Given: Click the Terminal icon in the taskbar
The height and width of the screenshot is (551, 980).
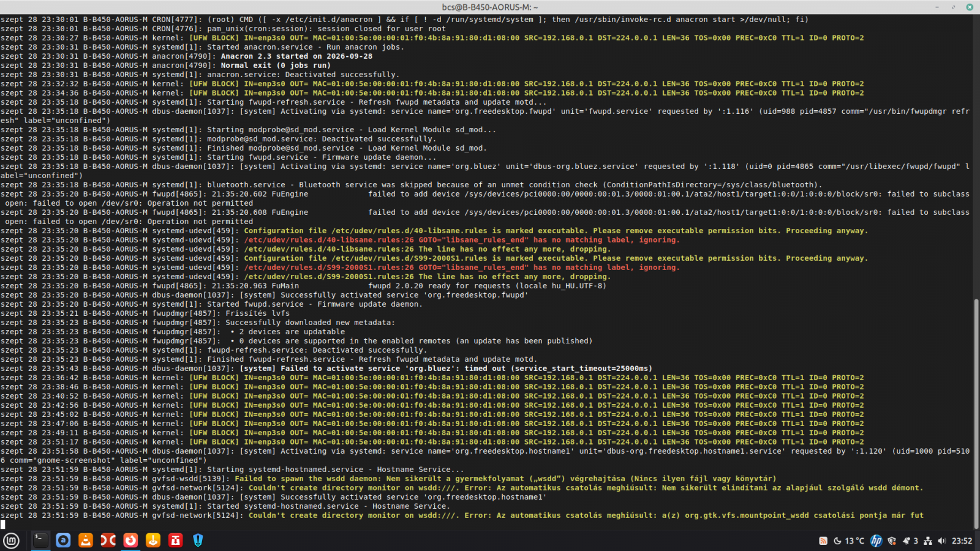Looking at the screenshot, I should 40,540.
